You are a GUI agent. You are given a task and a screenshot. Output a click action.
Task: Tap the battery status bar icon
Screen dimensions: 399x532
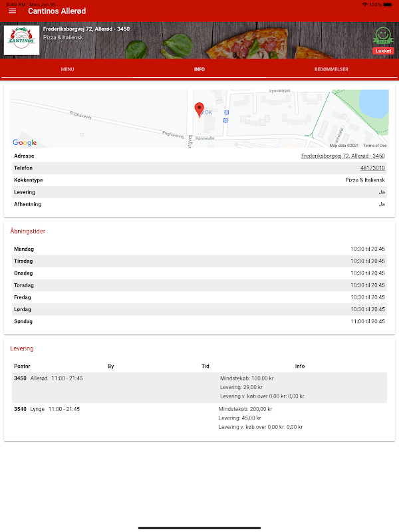pyautogui.click(x=388, y=5)
